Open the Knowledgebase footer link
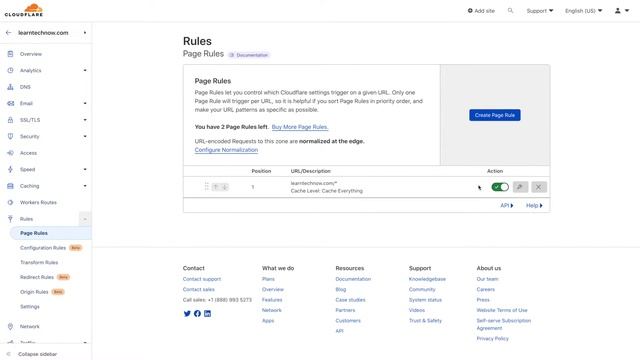Screen dimensions: 640x360 click(x=427, y=279)
